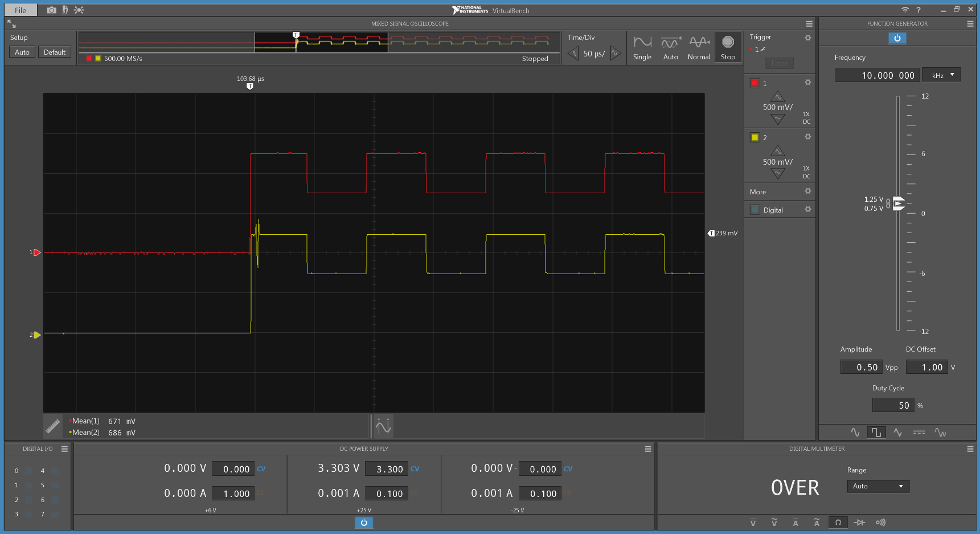Toggle DC power supply output power button
The height and width of the screenshot is (534, 980).
point(364,522)
